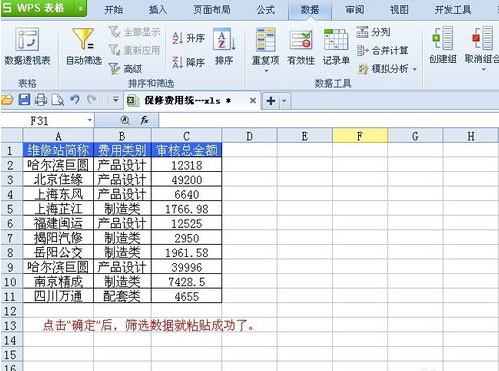Open the 视图 ribbon tab
Image resolution: width=499 pixels, height=371 pixels.
[x=399, y=10]
